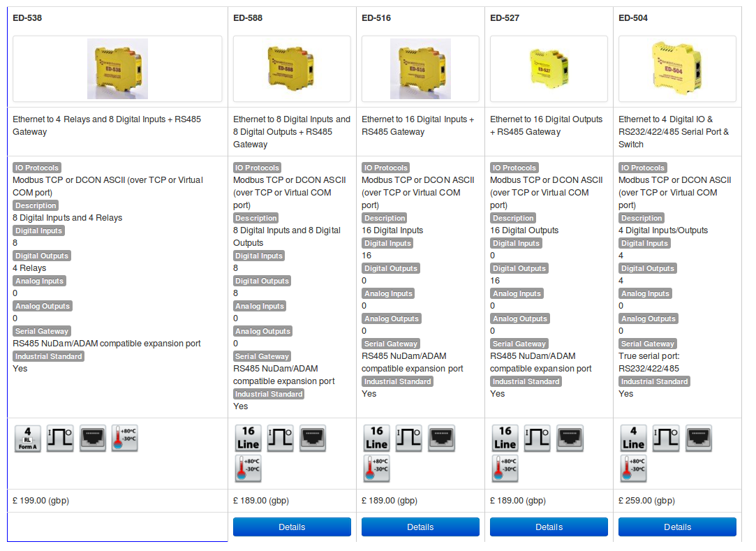
Task: Click the temperature range icon for ED-538
Action: (125, 439)
